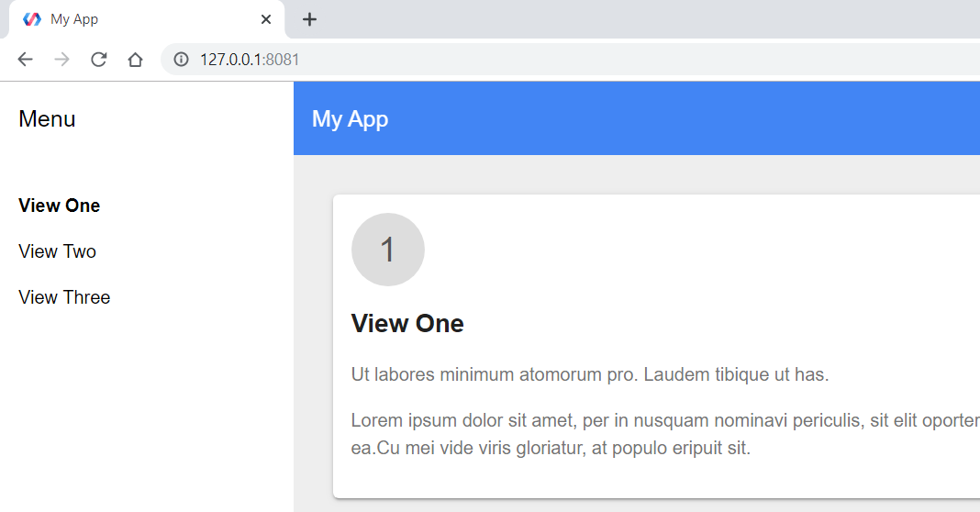Select the View One heading in the card
Viewport: 980px width, 512px height.
coord(407,324)
